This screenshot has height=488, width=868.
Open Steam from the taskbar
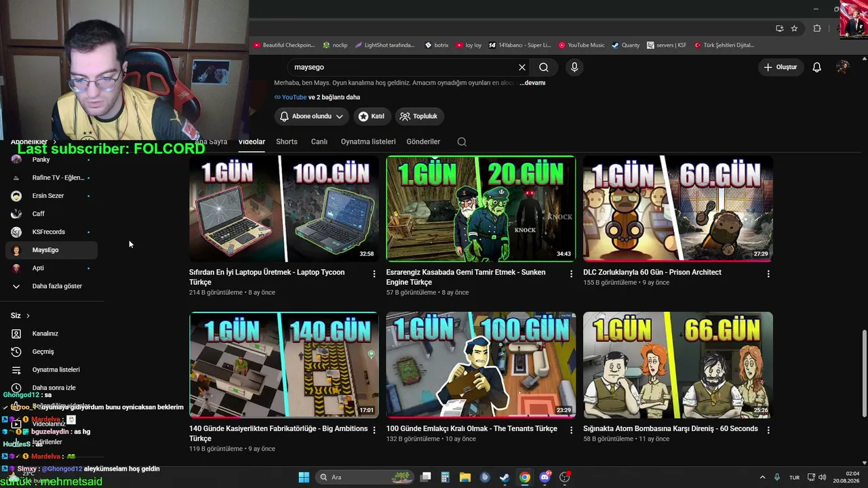click(x=505, y=477)
